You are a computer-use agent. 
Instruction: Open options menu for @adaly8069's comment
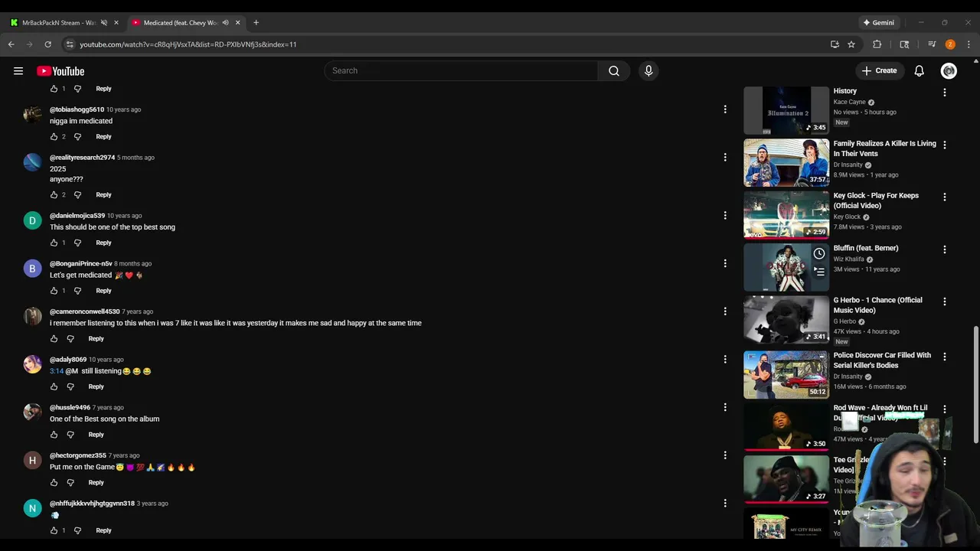coord(725,360)
